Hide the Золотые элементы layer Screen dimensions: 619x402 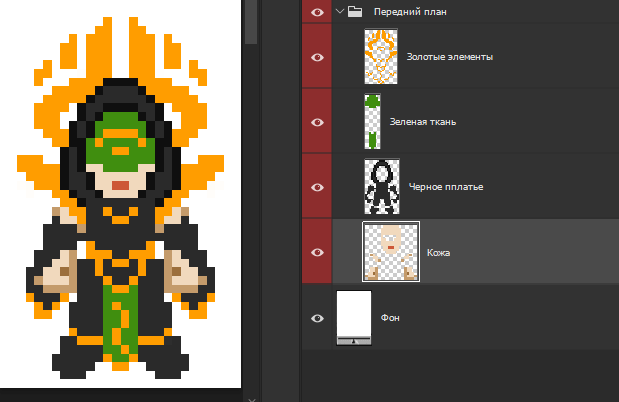click(x=317, y=57)
